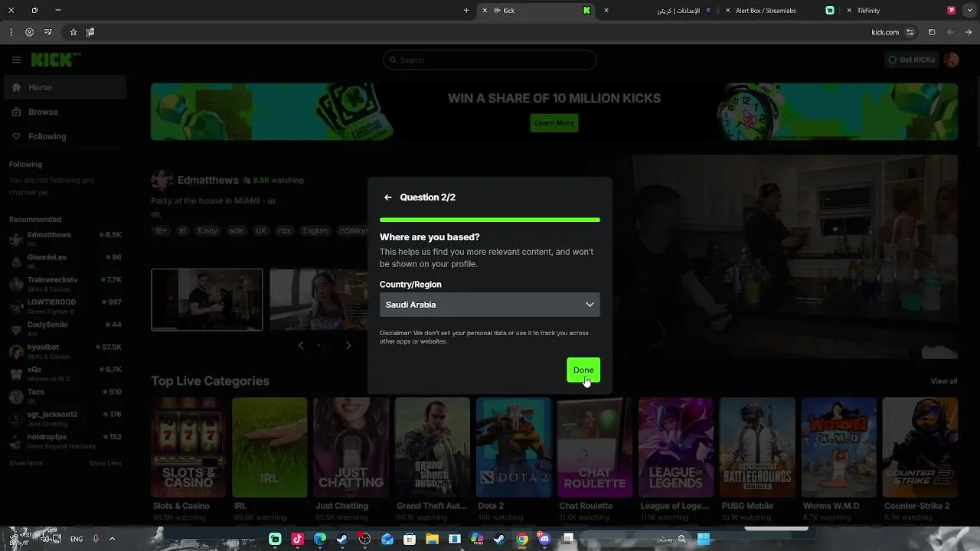The width and height of the screenshot is (980, 551).
Task: Open recommended channel xQc
Action: coord(64,373)
